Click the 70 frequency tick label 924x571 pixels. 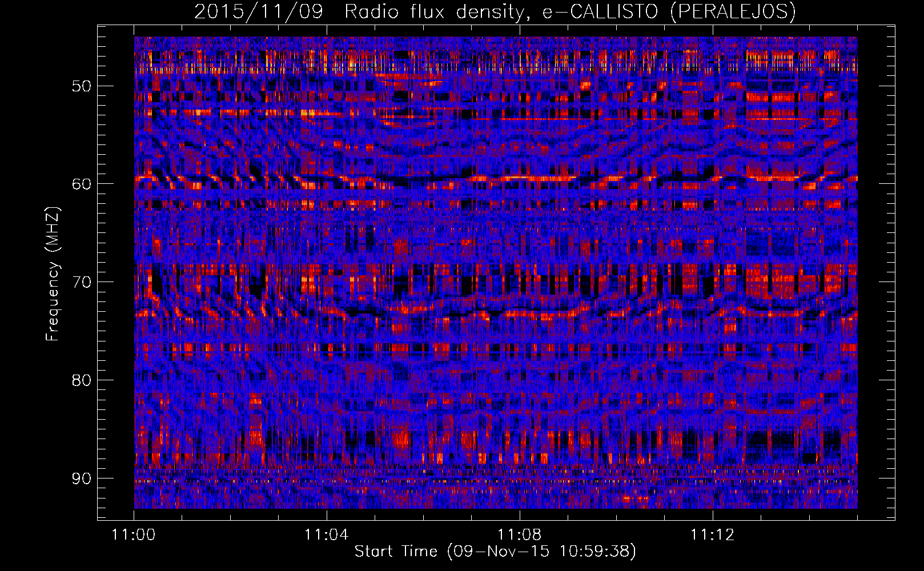point(81,282)
